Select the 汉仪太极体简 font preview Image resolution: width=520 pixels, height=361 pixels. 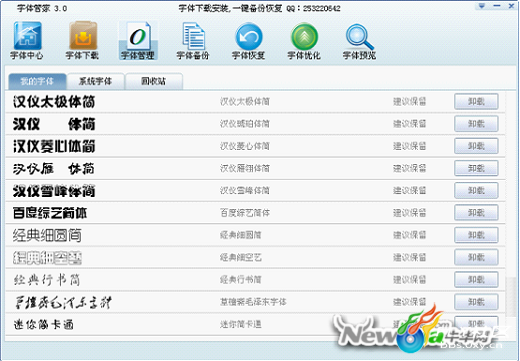coord(54,102)
